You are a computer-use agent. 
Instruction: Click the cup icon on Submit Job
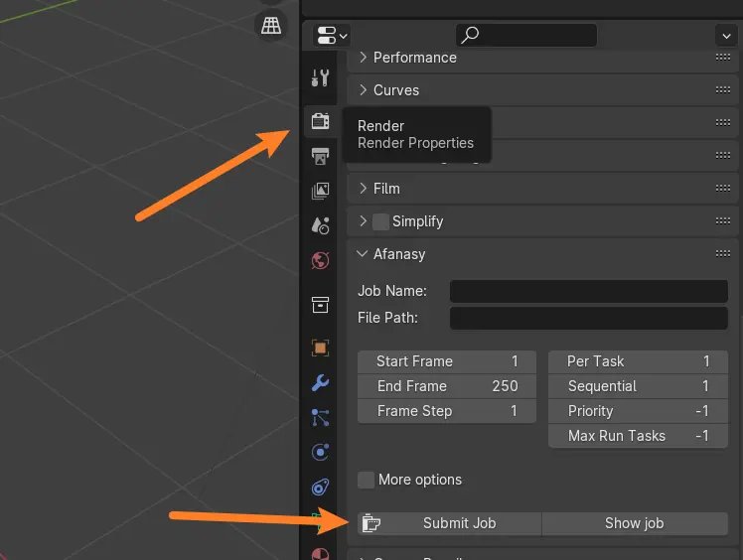371,523
